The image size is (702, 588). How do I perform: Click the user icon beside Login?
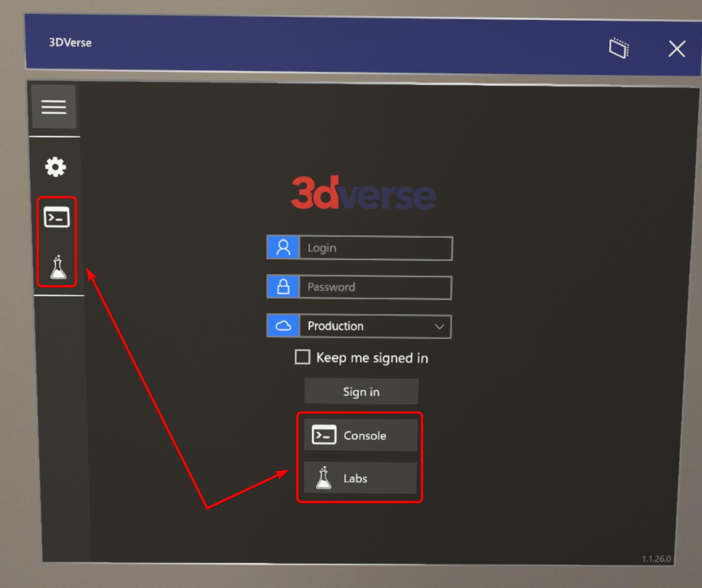point(283,248)
